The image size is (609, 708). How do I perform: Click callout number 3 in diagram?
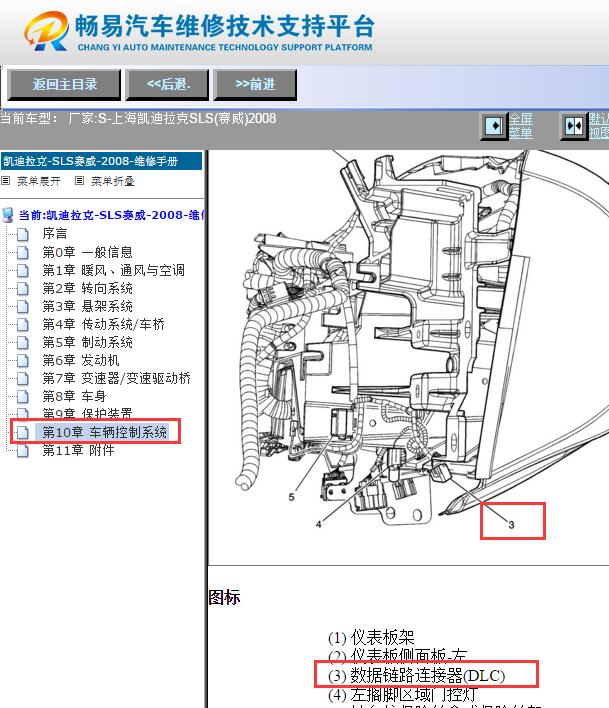click(x=511, y=525)
